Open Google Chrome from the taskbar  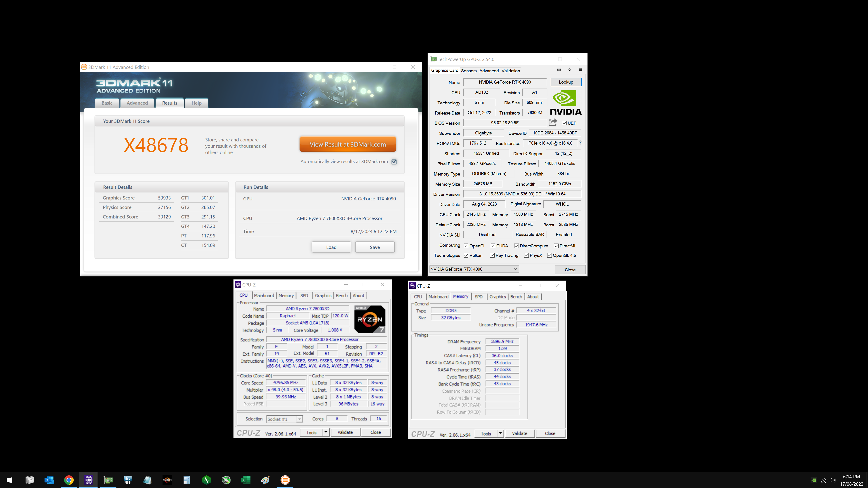coord(69,480)
